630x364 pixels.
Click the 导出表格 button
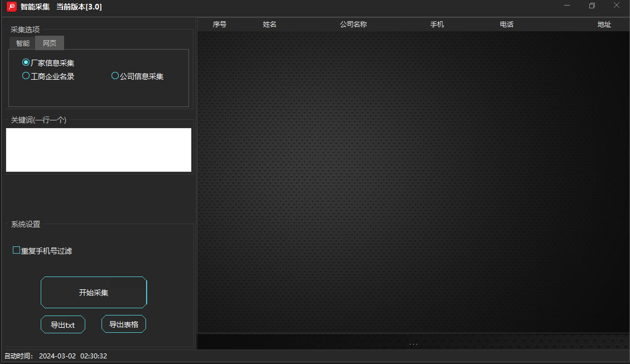click(124, 324)
